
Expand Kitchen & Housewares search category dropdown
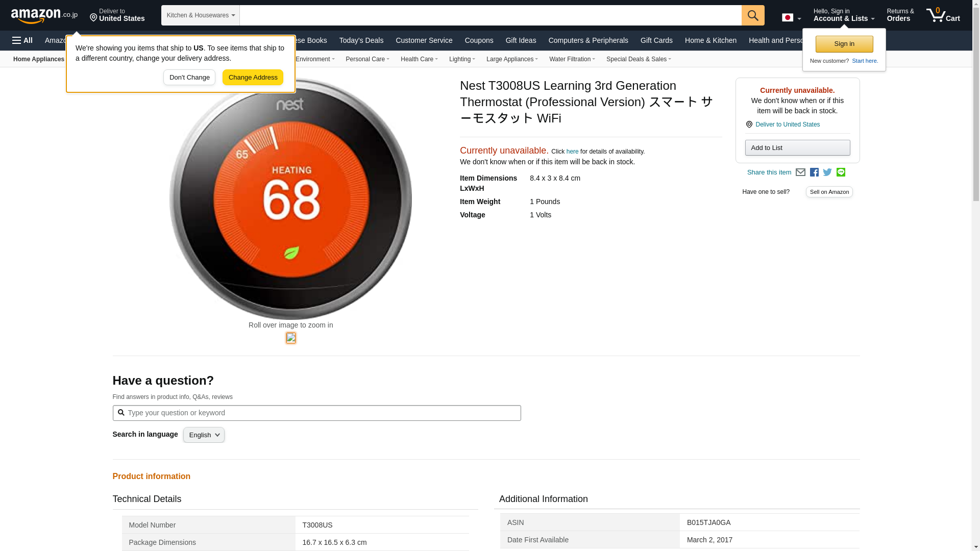pos(201,15)
